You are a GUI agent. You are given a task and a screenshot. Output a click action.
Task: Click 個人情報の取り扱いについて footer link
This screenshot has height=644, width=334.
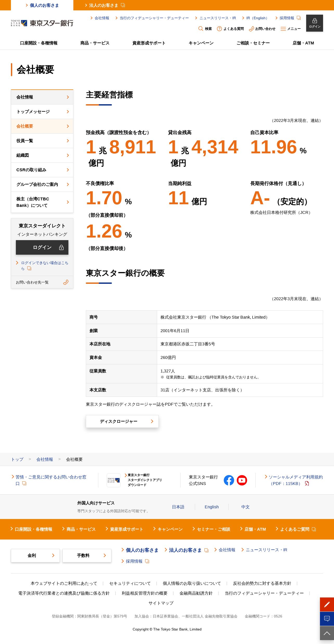(192, 583)
